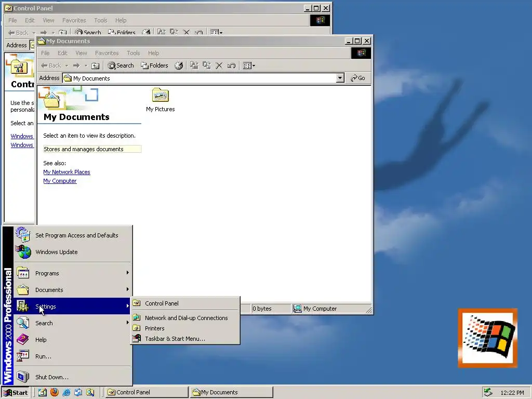This screenshot has width=532, height=399.
Task: Open Back history dropdown arrow in My Documents
Action: tap(67, 65)
